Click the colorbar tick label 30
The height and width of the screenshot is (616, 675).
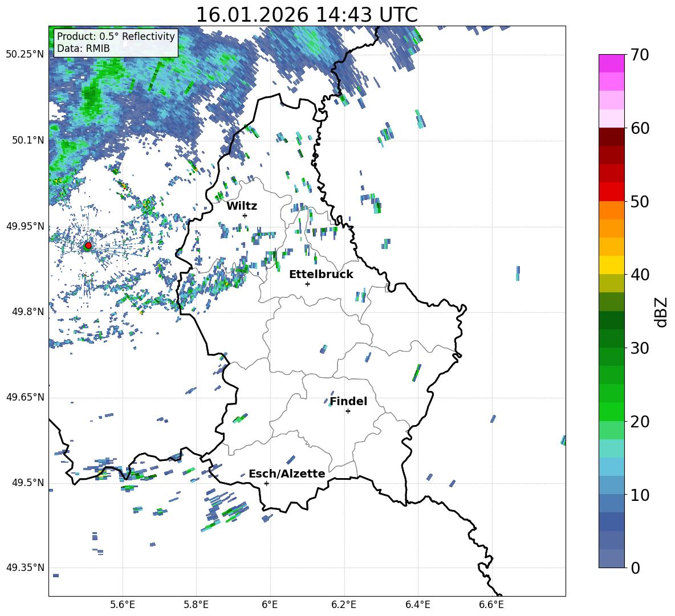pyautogui.click(x=640, y=348)
